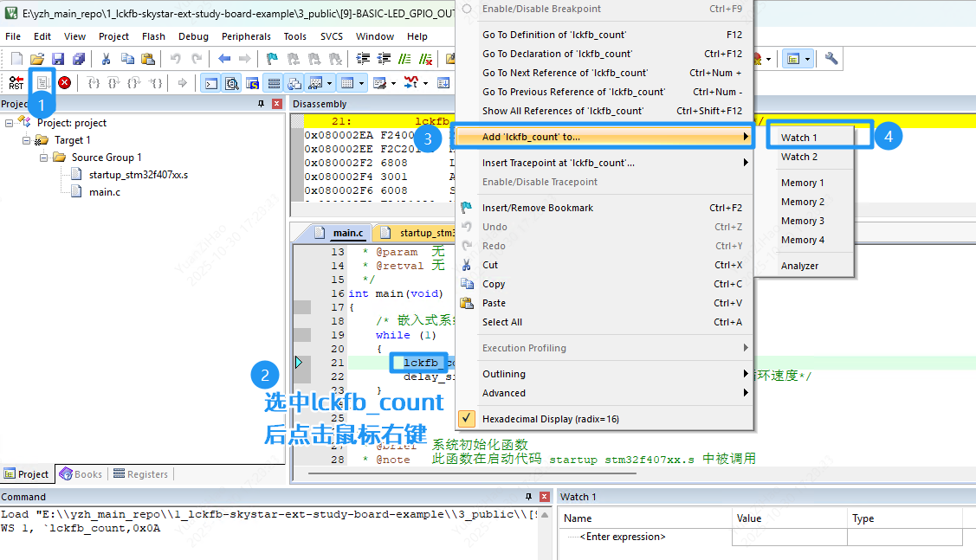Click the CPU Reset (RST) toolbar icon
Image resolution: width=976 pixels, height=560 pixels.
pos(16,83)
